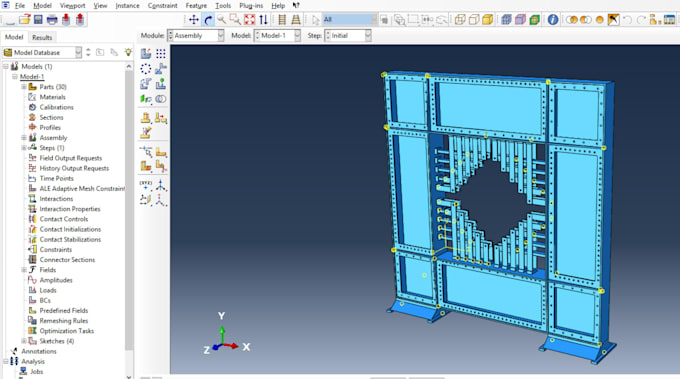Image resolution: width=680 pixels, height=379 pixels.
Task: Click the lightbulb tree filter icon
Action: (x=128, y=52)
